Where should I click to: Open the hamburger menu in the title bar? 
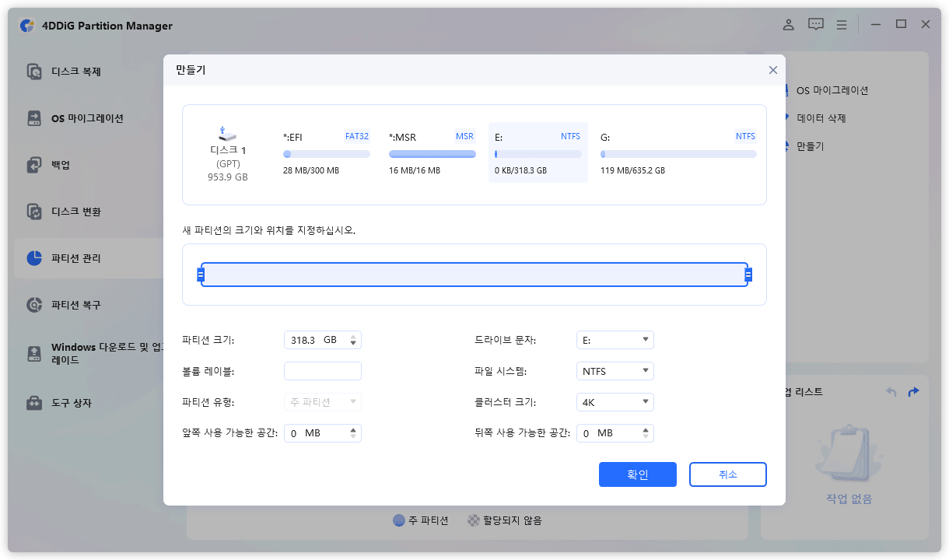842,24
